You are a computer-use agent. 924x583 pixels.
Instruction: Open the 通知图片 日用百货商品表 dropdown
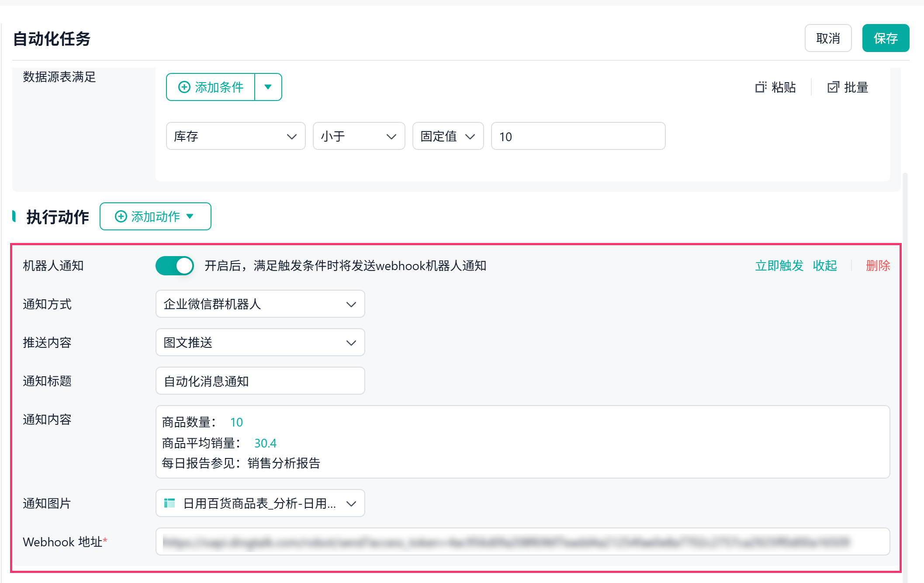(260, 503)
